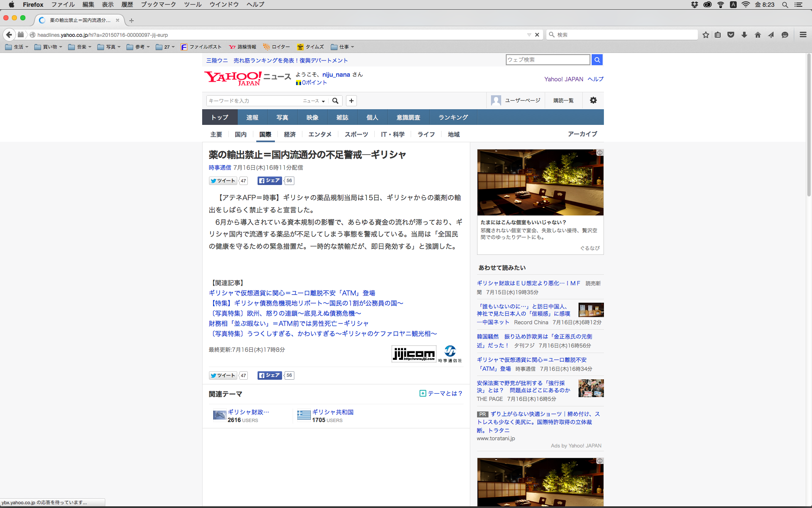The image size is (812, 508).
Task: Switch to the ランキング tab
Action: (x=453, y=117)
